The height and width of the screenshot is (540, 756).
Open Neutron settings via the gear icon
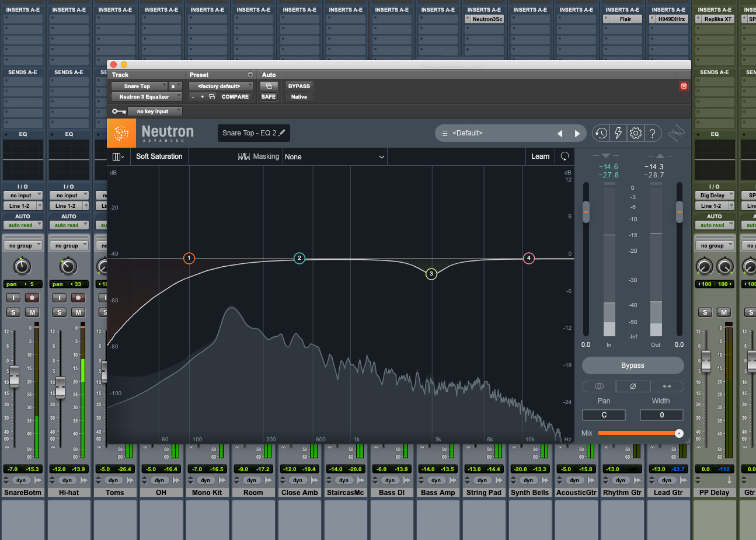click(636, 133)
